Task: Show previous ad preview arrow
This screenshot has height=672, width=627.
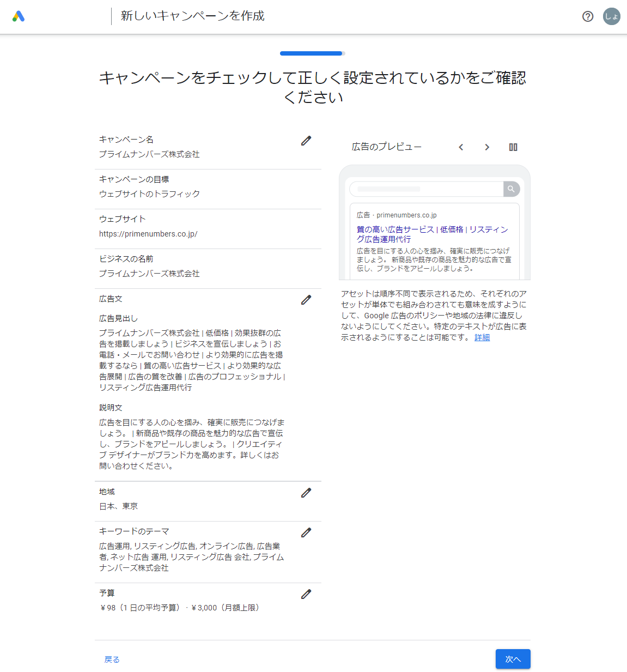Action: (x=461, y=147)
